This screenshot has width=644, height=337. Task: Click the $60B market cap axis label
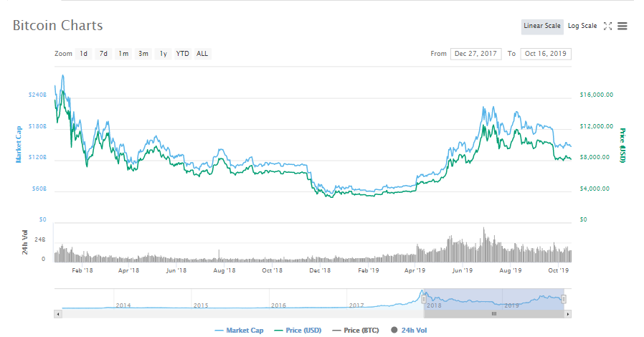[x=39, y=189]
